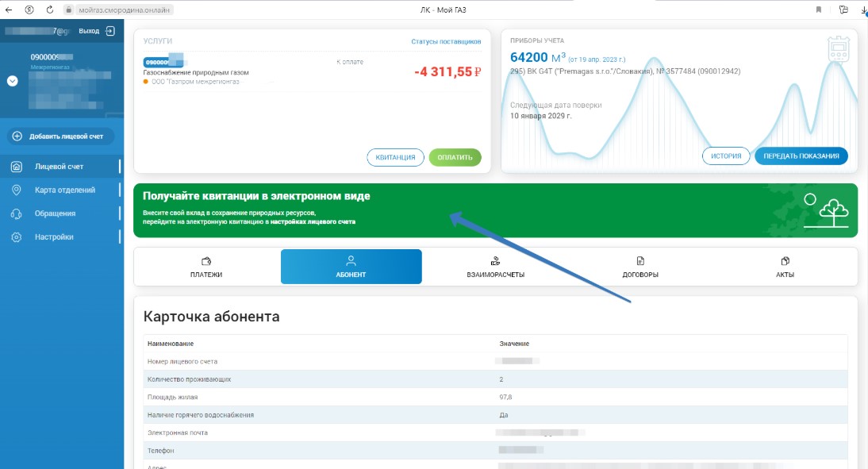
Task: Switch to the ПЛАТЕЖИ tab
Action: pyautogui.click(x=206, y=267)
